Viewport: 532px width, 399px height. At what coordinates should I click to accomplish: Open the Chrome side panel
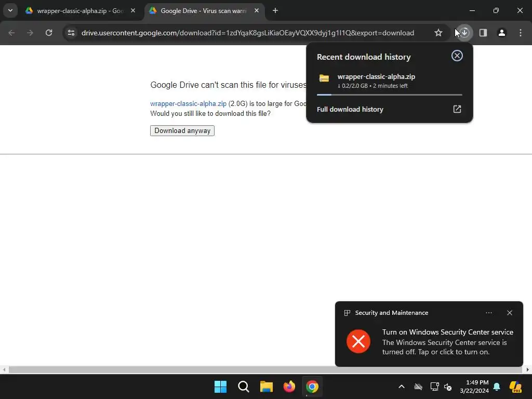tap(483, 33)
